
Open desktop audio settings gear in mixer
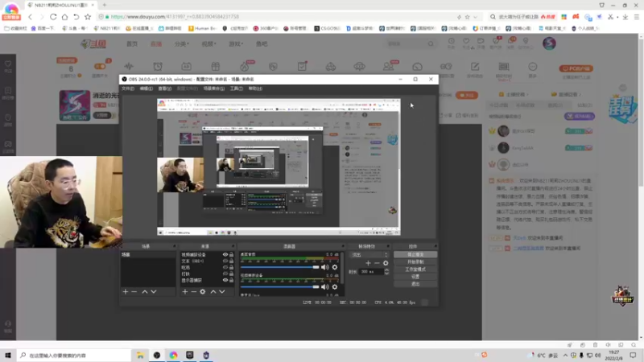tap(335, 267)
